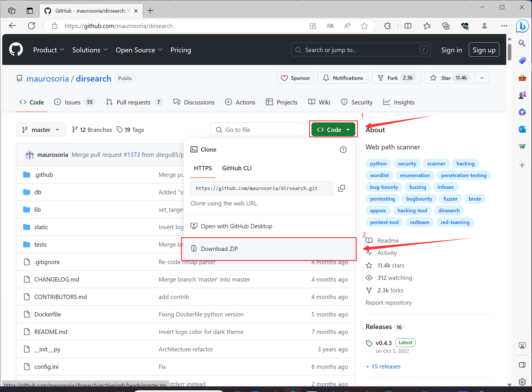The width and height of the screenshot is (532, 392).
Task: Open browser extensions puzzle icon
Action: click(387, 26)
